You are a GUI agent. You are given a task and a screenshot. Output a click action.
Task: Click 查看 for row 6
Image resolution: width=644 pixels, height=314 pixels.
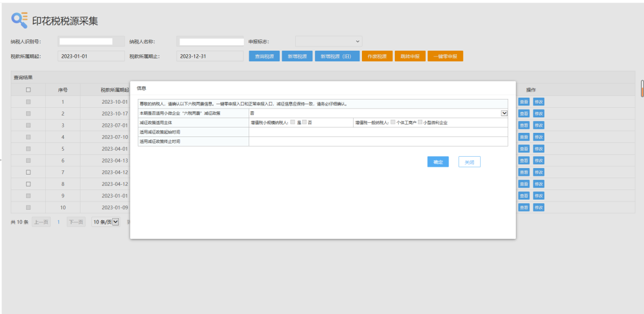click(x=524, y=160)
